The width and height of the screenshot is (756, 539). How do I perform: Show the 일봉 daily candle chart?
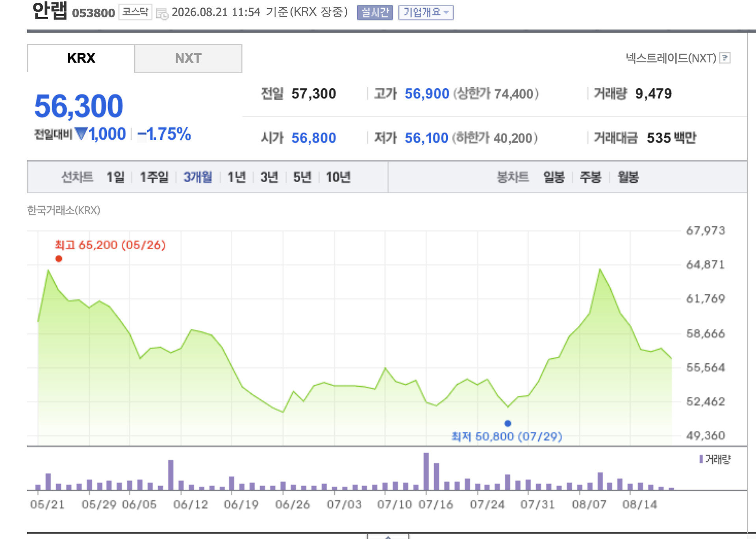pyautogui.click(x=554, y=177)
